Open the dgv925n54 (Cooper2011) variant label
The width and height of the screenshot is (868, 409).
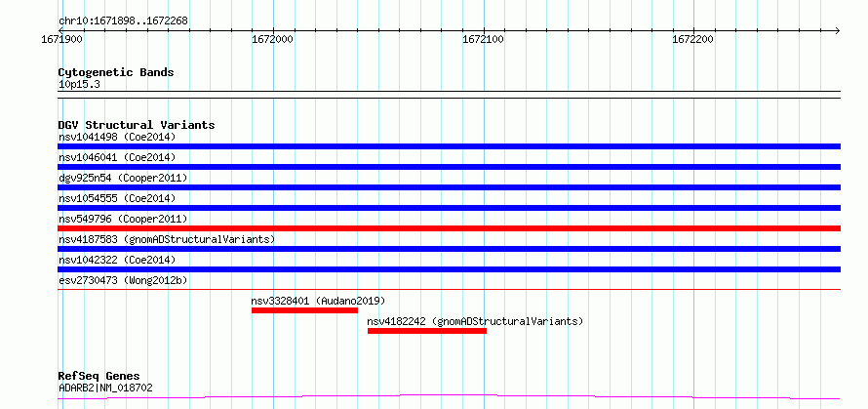click(123, 178)
